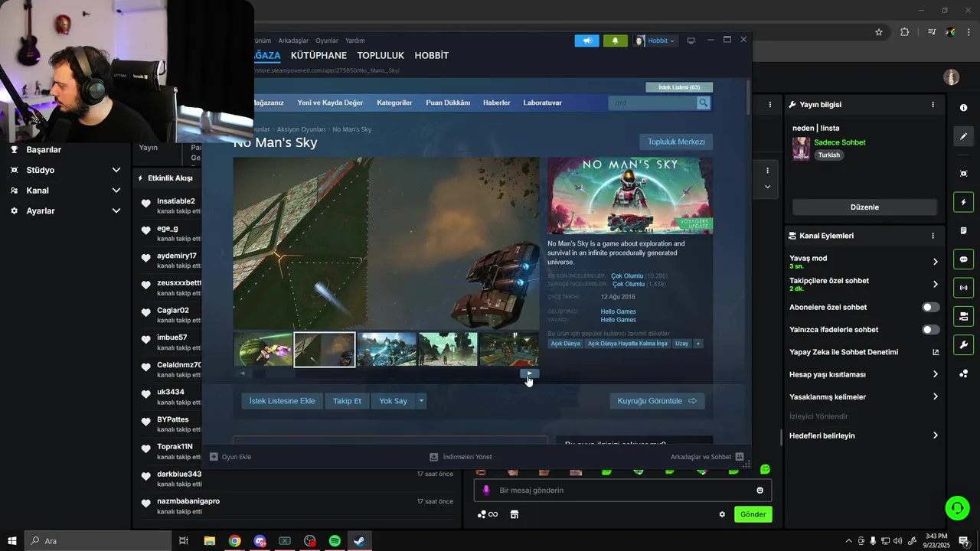The width and height of the screenshot is (980, 551).
Task: Click the broadcast signal icon in right sidebar
Action: 964,288
